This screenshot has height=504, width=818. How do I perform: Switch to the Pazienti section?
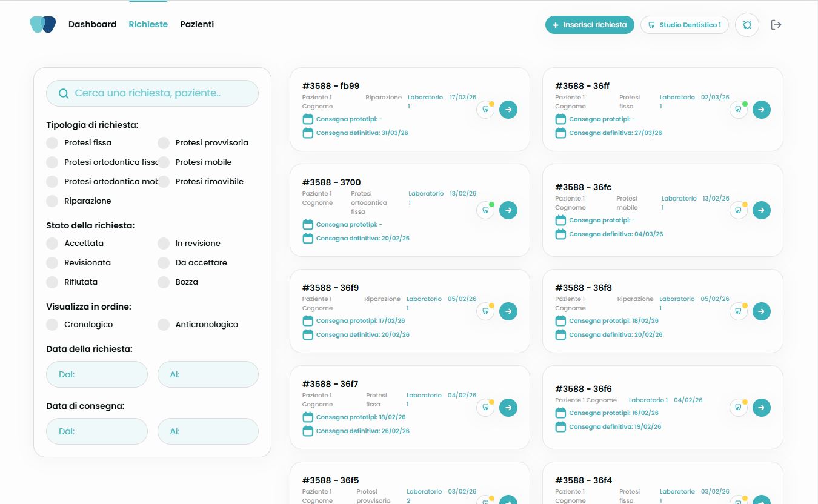pyautogui.click(x=197, y=24)
